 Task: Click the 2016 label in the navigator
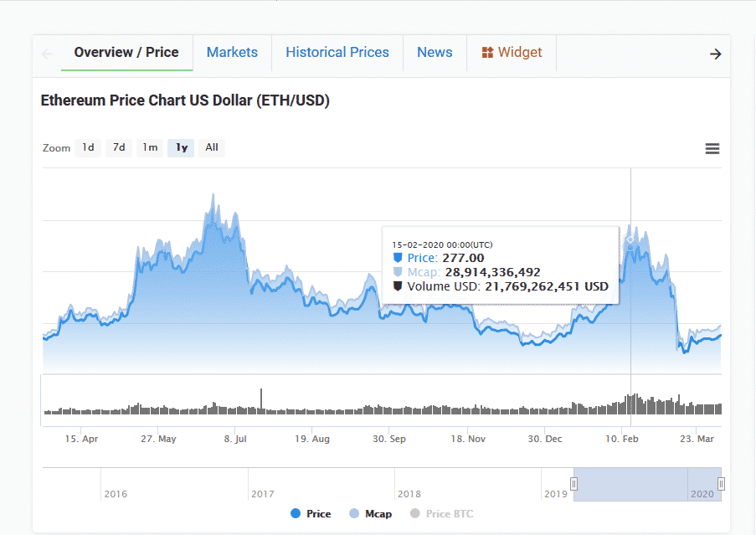click(x=116, y=494)
